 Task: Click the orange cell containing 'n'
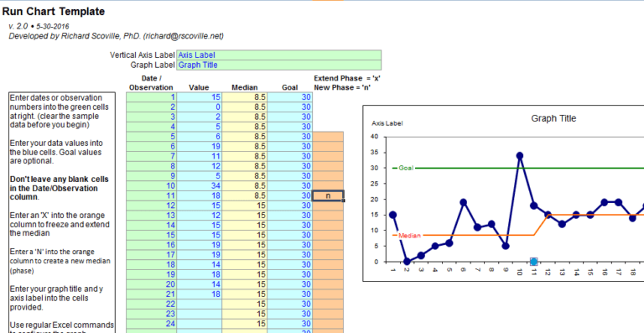328,196
